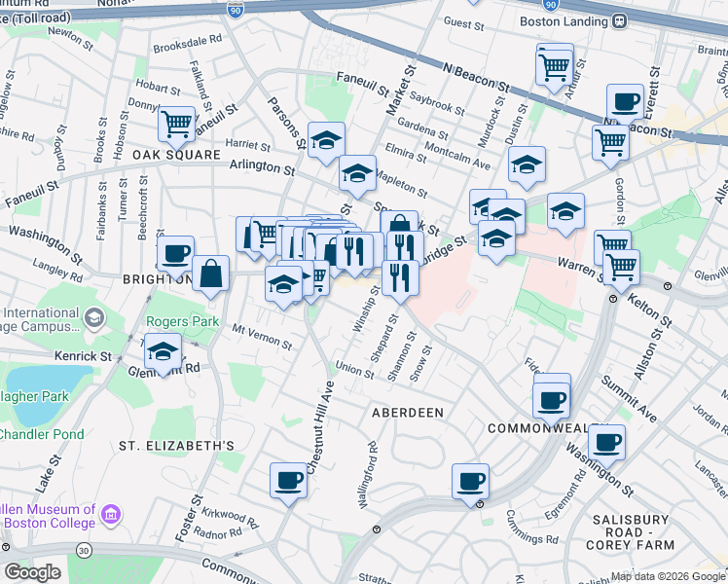Screen dimensions: 728x584
Task: Click the graduation cap marker on Cambridge St
Action: click(496, 239)
